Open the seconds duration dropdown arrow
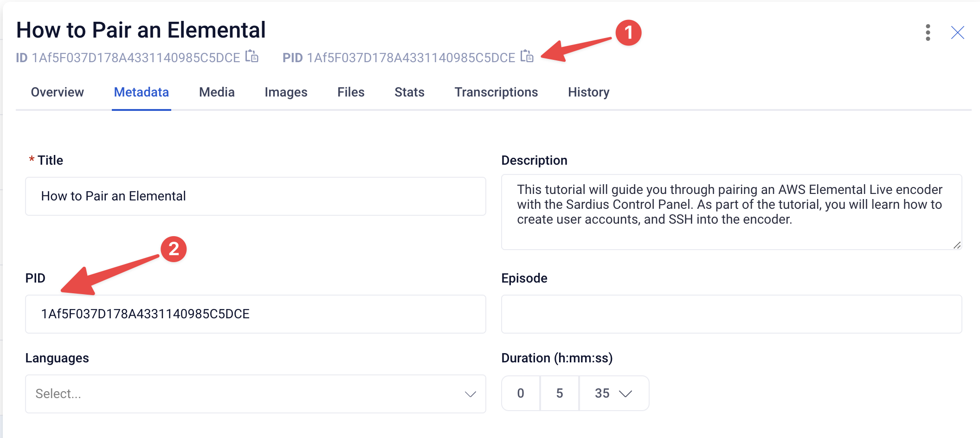The width and height of the screenshot is (980, 438). point(625,393)
